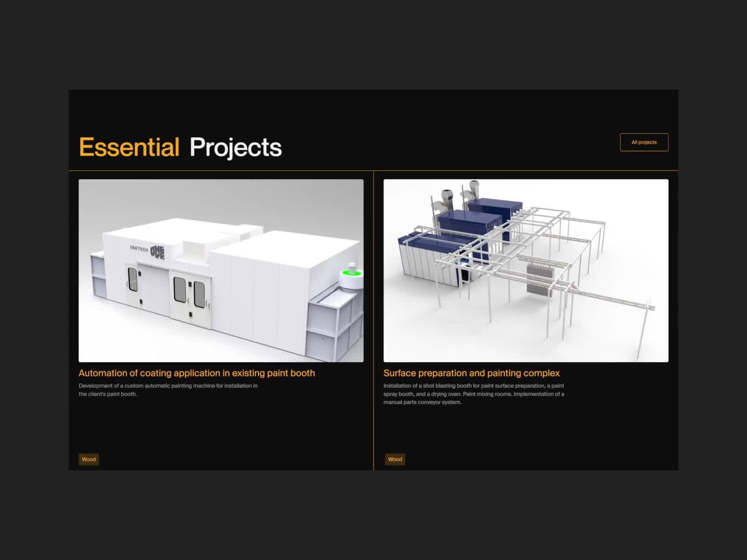
Task: Click the exhaust ducts atop the blue booths
Action: (451, 196)
